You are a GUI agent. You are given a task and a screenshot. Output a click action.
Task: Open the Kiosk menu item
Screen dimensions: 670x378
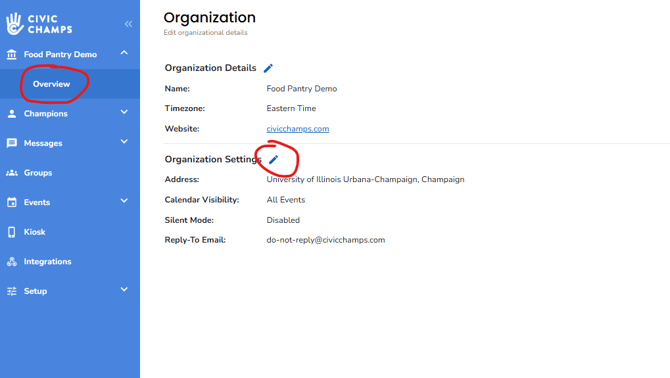coord(35,232)
